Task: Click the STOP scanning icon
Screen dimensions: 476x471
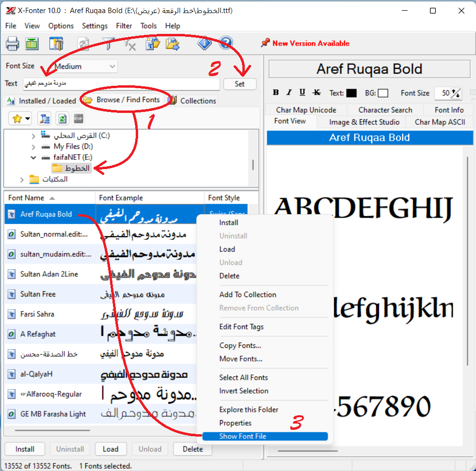Action: coord(79,119)
